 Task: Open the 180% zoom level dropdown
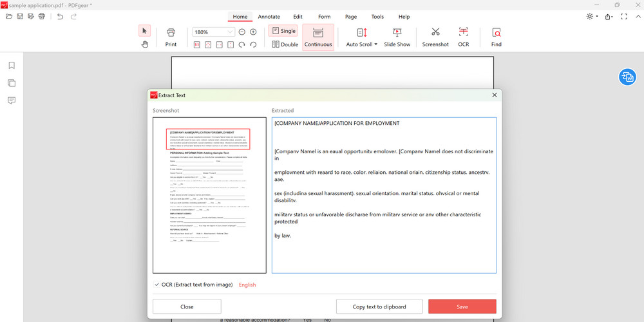pos(229,32)
